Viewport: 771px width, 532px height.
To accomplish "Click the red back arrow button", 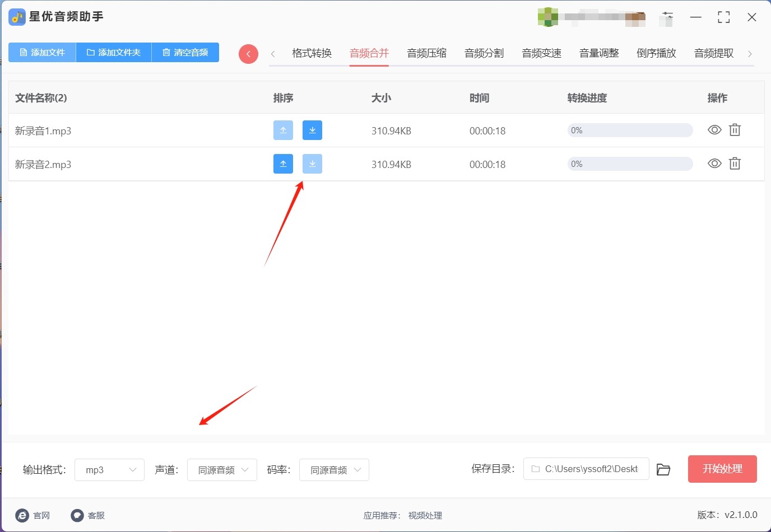I will pos(248,54).
